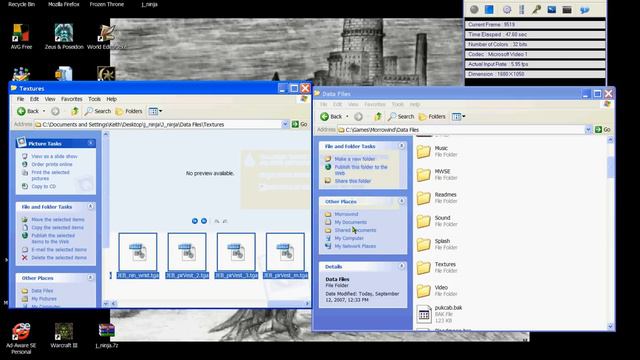Go up one level in the Textures window

tap(75, 111)
